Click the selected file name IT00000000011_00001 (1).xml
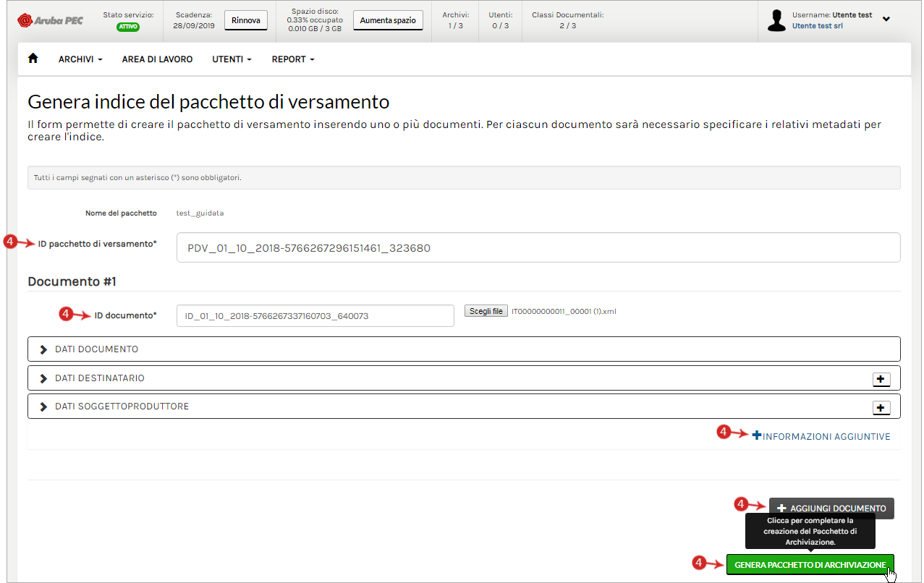Screen dimensions: 924x583 (x=564, y=312)
